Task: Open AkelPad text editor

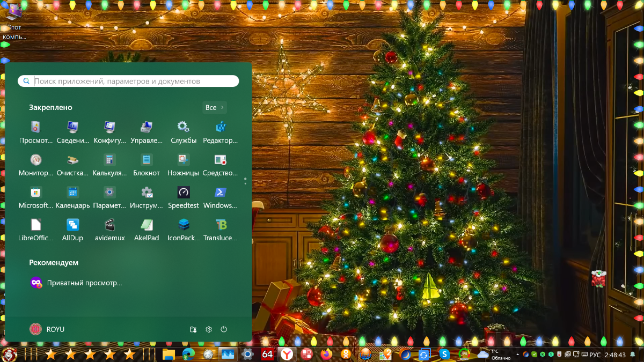Action: (147, 229)
